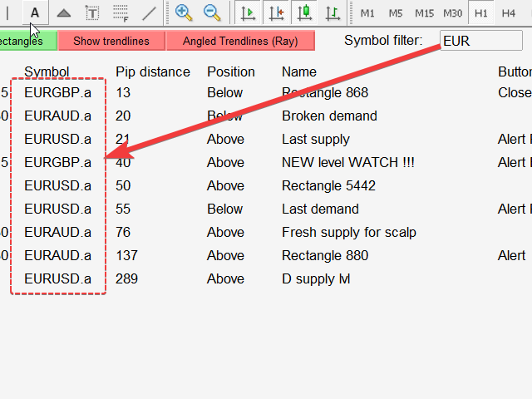
Task: Click the Symbol column header
Action: tap(47, 72)
